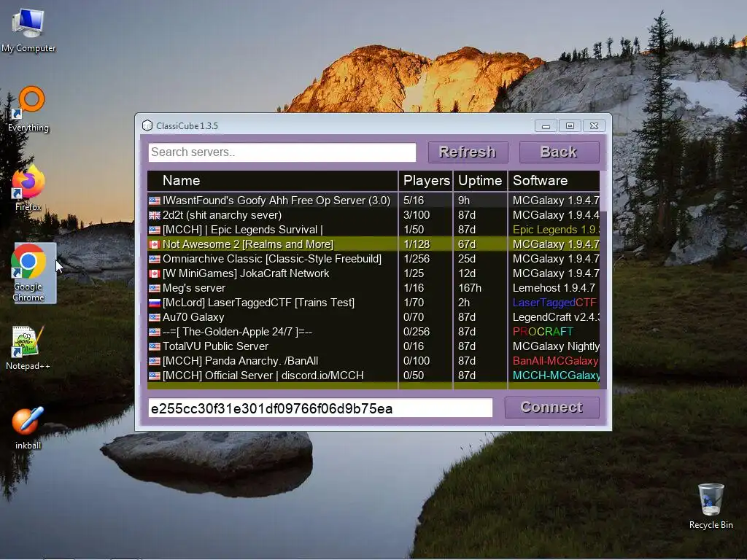The height and width of the screenshot is (560, 747).
Task: Select Meg's server row
Action: click(373, 288)
